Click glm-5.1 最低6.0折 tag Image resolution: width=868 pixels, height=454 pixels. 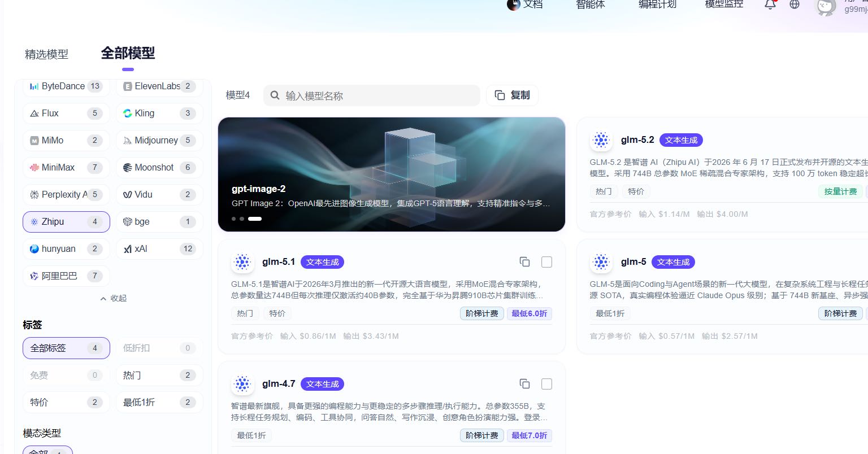[x=530, y=313]
